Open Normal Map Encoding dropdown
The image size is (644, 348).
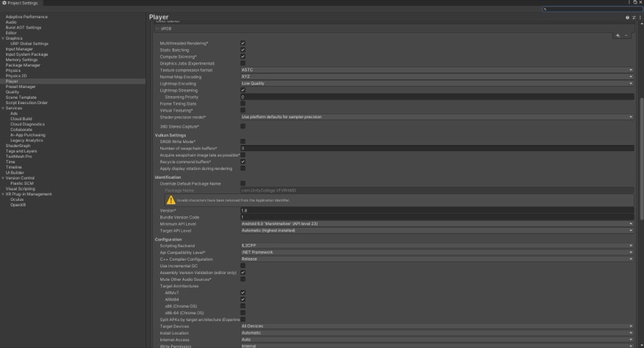click(x=437, y=76)
